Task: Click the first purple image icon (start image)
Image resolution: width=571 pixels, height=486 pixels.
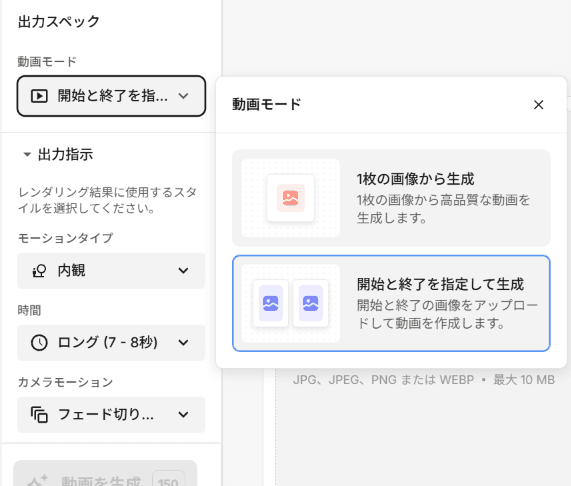Action: coord(271,303)
